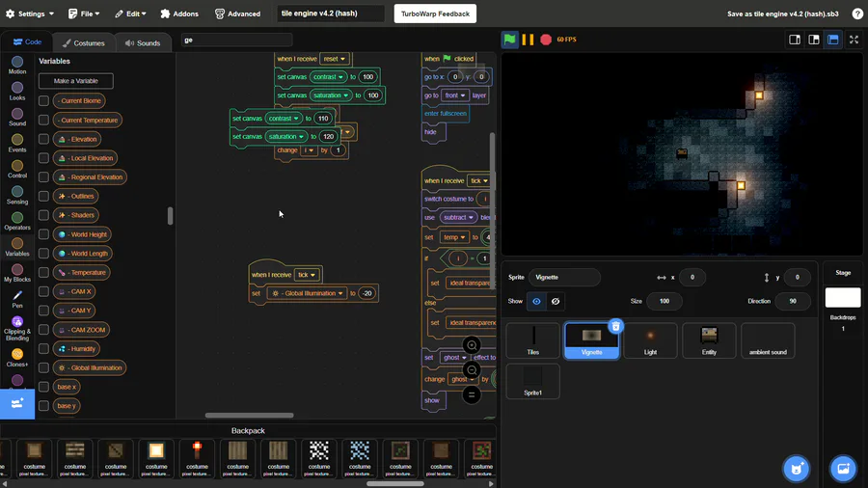868x488 pixels.
Task: Select the Stage pane
Action: point(843,296)
